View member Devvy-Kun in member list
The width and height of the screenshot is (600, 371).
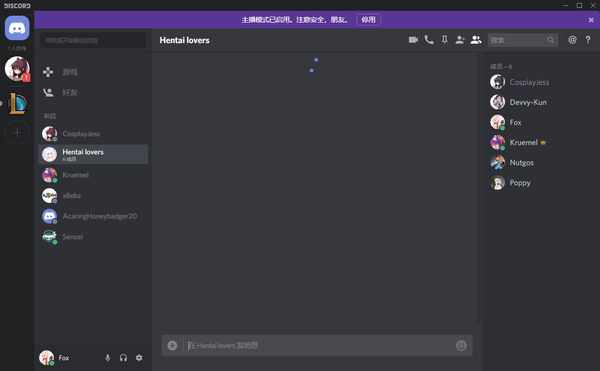coord(540,102)
